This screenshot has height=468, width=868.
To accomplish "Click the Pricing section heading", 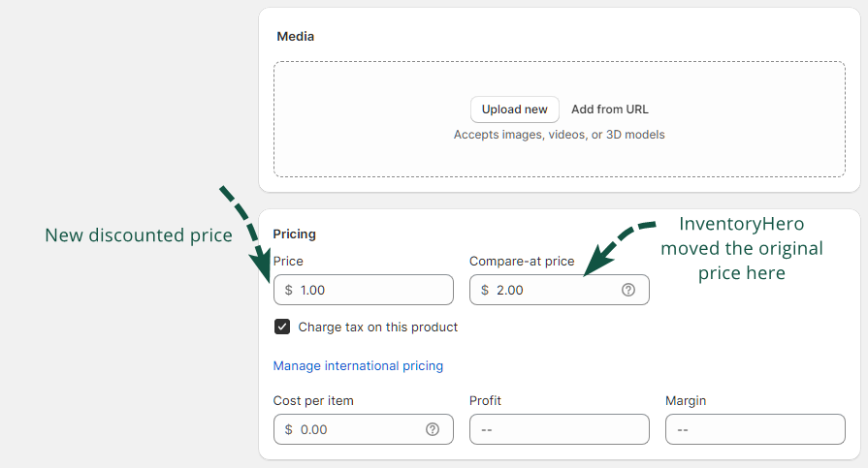I will click(294, 234).
